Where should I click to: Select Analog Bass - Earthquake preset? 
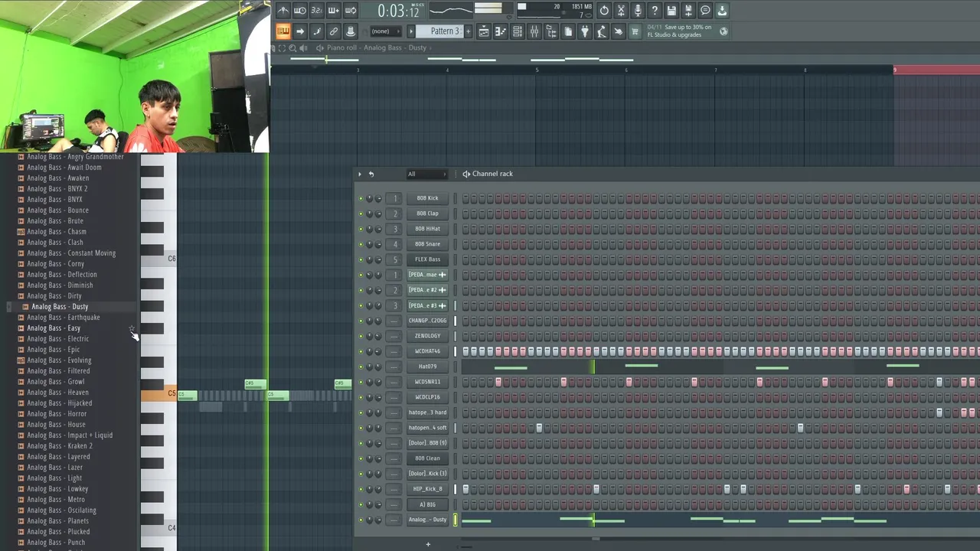click(x=64, y=318)
